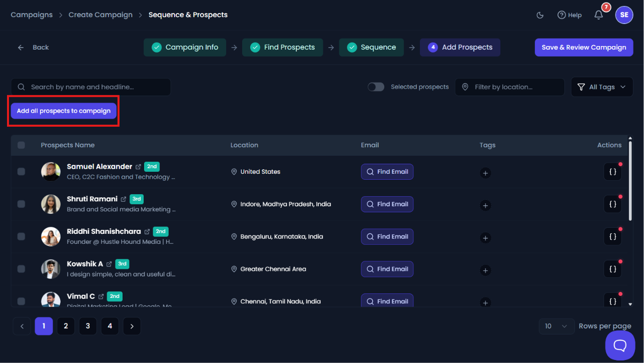This screenshot has height=363, width=644.
Task: Click variables braces icon for Shruti Ramani
Action: point(612,204)
